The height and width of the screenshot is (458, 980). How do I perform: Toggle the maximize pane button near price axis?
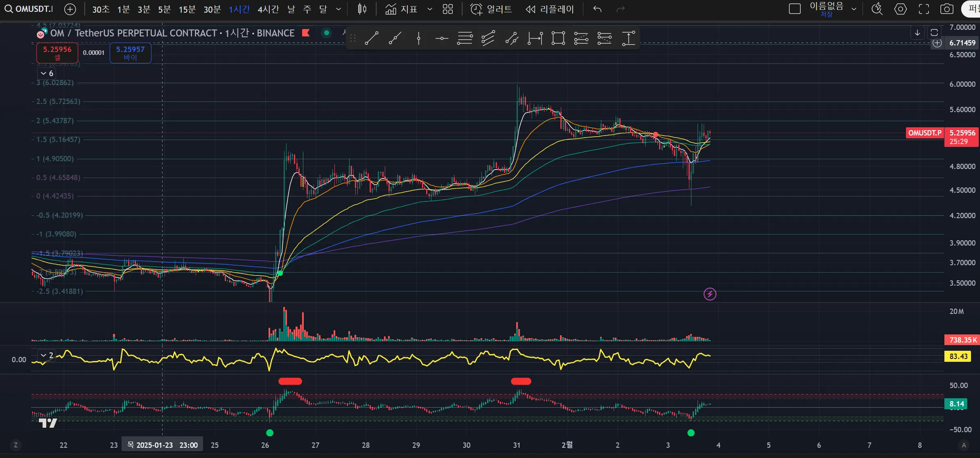pyautogui.click(x=934, y=33)
